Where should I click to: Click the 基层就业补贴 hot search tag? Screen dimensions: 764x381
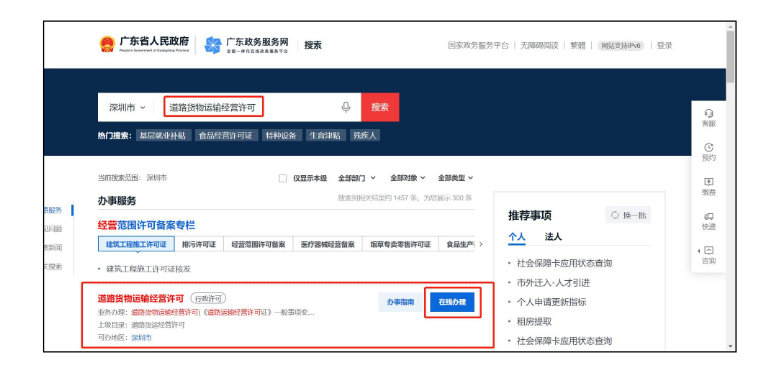click(162, 135)
